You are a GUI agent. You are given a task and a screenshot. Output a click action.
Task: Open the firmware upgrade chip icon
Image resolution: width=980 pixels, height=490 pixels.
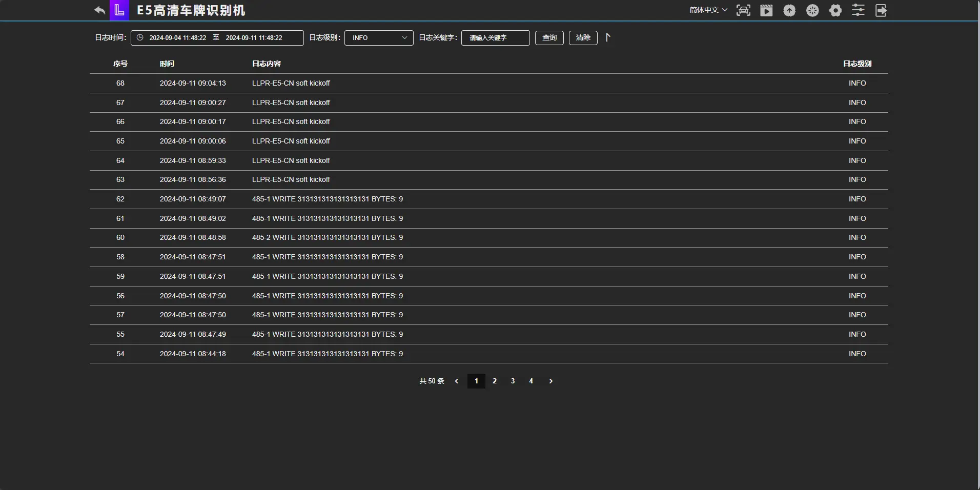[789, 10]
